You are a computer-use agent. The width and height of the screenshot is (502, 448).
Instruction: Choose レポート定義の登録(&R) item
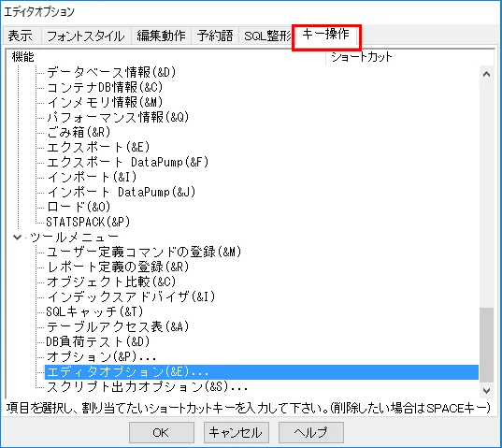click(118, 267)
